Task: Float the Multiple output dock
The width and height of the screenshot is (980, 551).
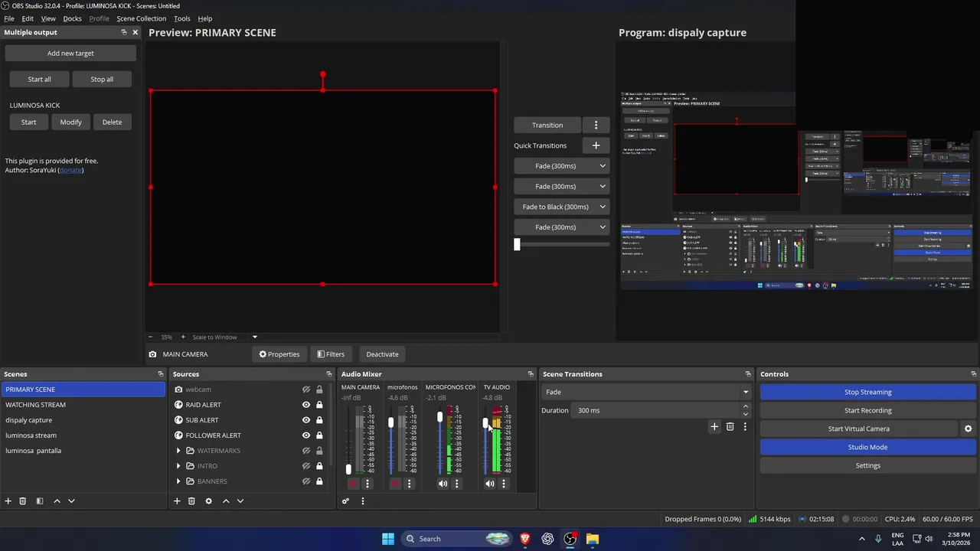Action: pyautogui.click(x=124, y=32)
